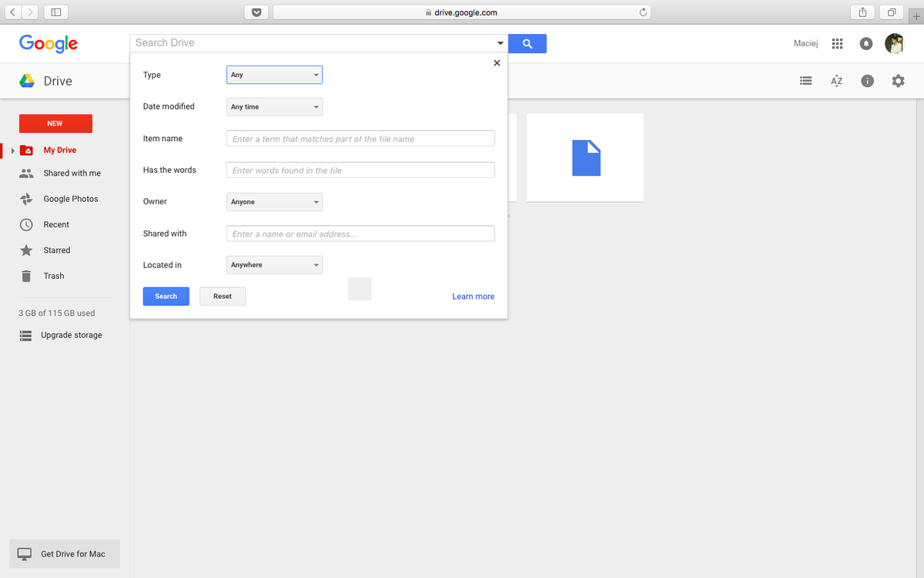The width and height of the screenshot is (924, 578).
Task: Open the Date modified dropdown
Action: 274,106
